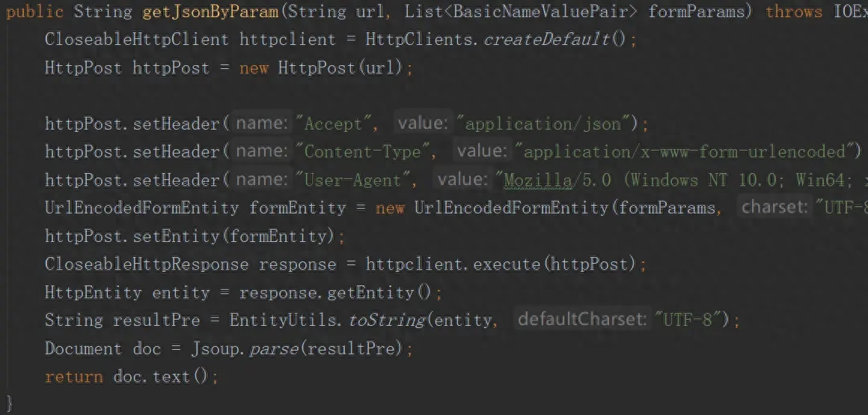Click CloseableHttpResponse type name
This screenshot has width=868, height=415.
[147, 264]
